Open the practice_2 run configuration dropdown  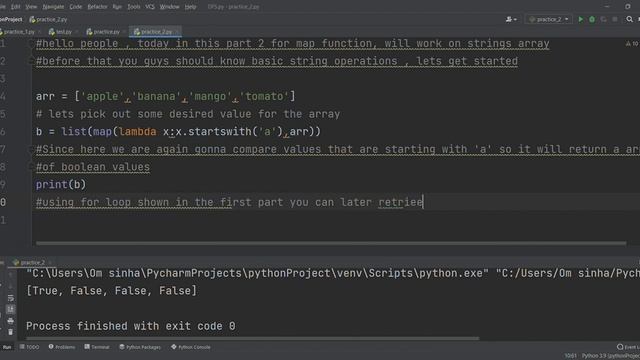[x=549, y=19]
